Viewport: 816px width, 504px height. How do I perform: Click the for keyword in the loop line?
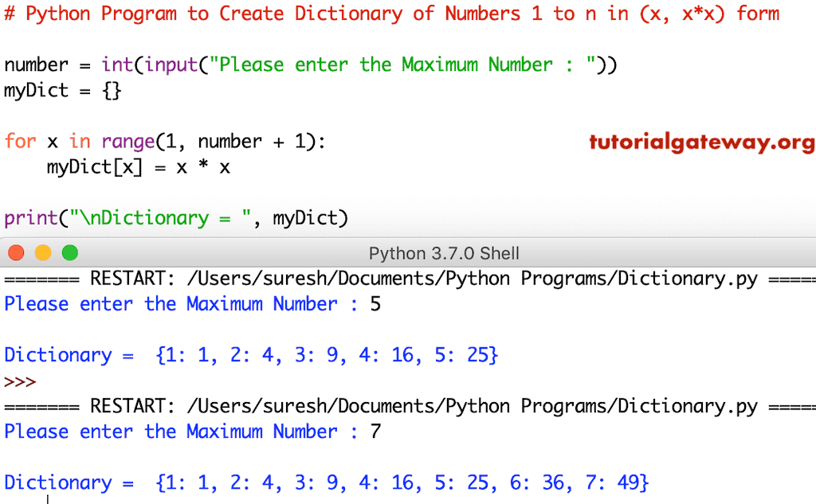[x=20, y=141]
